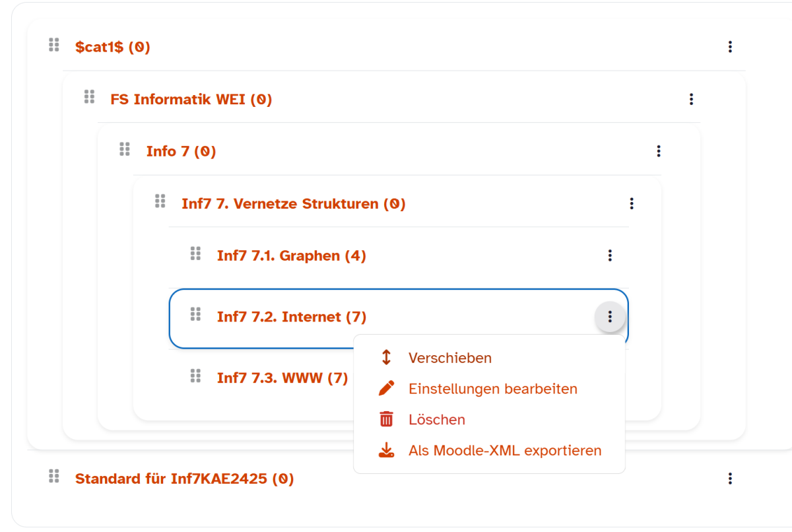Open Standard für Inf7KAE2425 (0) link
This screenshot has width=792, height=532.
click(x=184, y=479)
